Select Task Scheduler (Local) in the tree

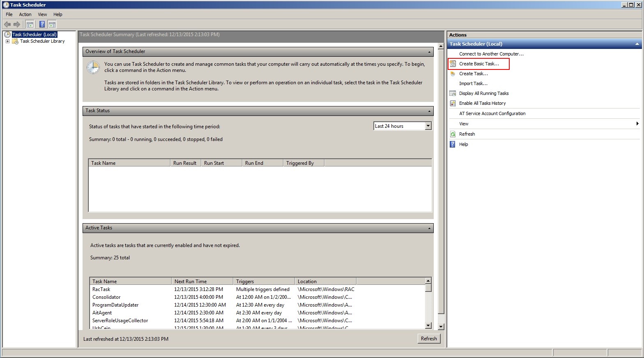tap(34, 35)
